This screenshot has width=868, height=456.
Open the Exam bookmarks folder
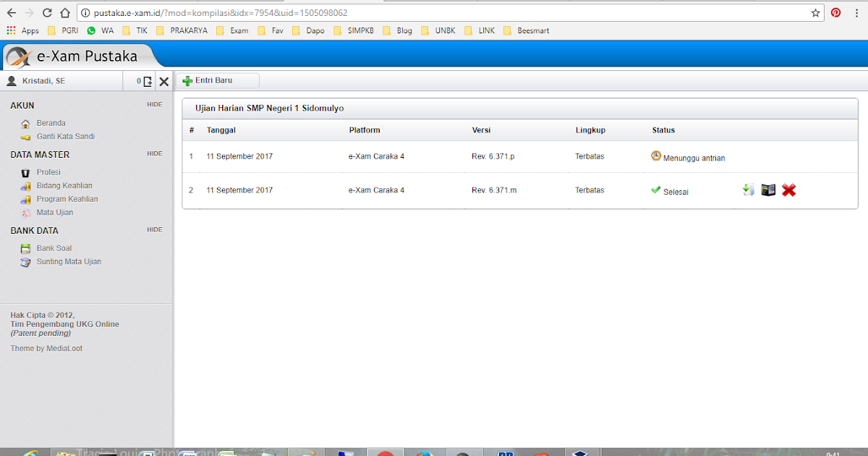point(231,30)
